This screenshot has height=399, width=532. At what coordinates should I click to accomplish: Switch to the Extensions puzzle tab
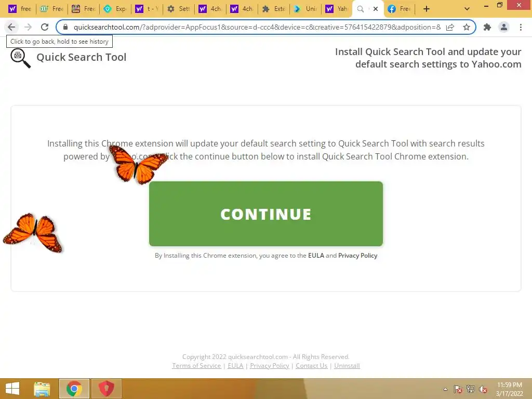coord(274,9)
